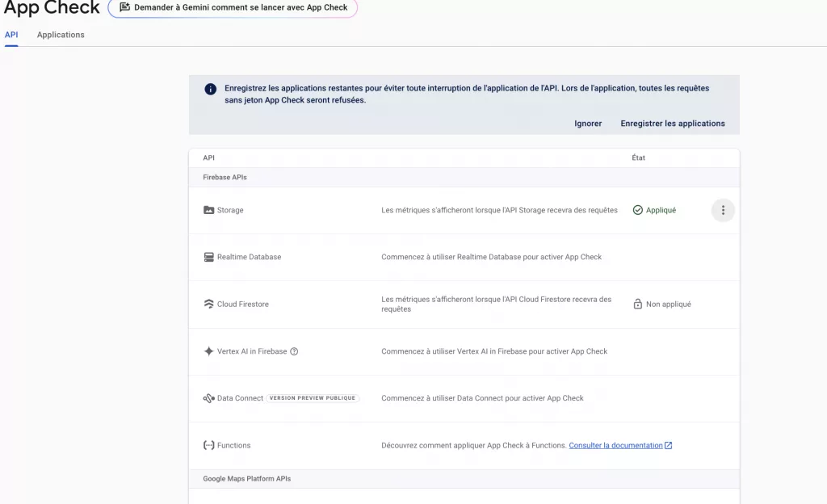Select the Realtime Database row label

(x=249, y=257)
